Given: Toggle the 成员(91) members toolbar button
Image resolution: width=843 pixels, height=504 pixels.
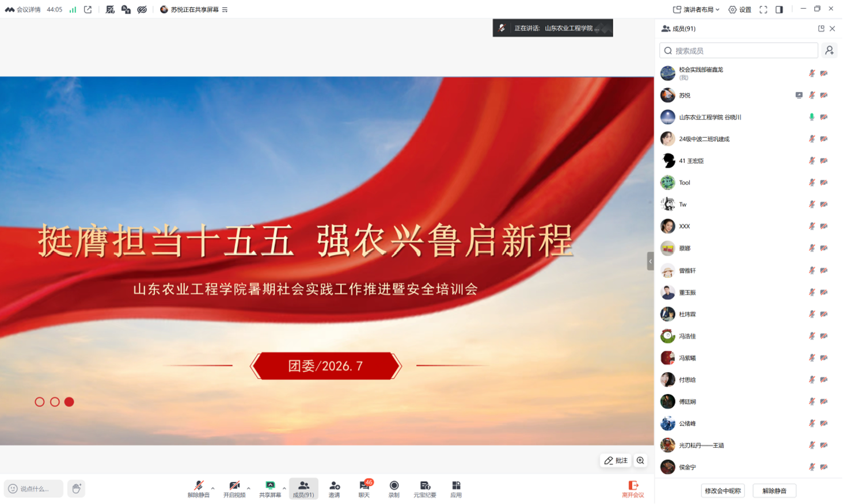Looking at the screenshot, I should tap(303, 489).
